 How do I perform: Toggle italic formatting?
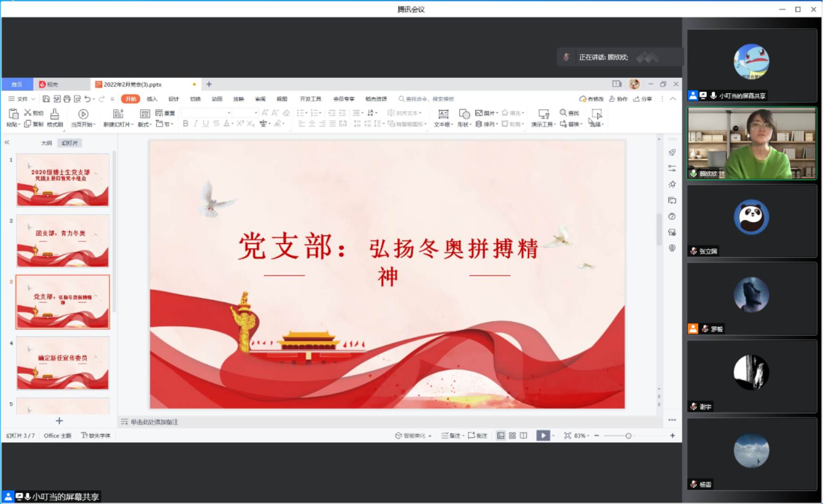(195, 124)
